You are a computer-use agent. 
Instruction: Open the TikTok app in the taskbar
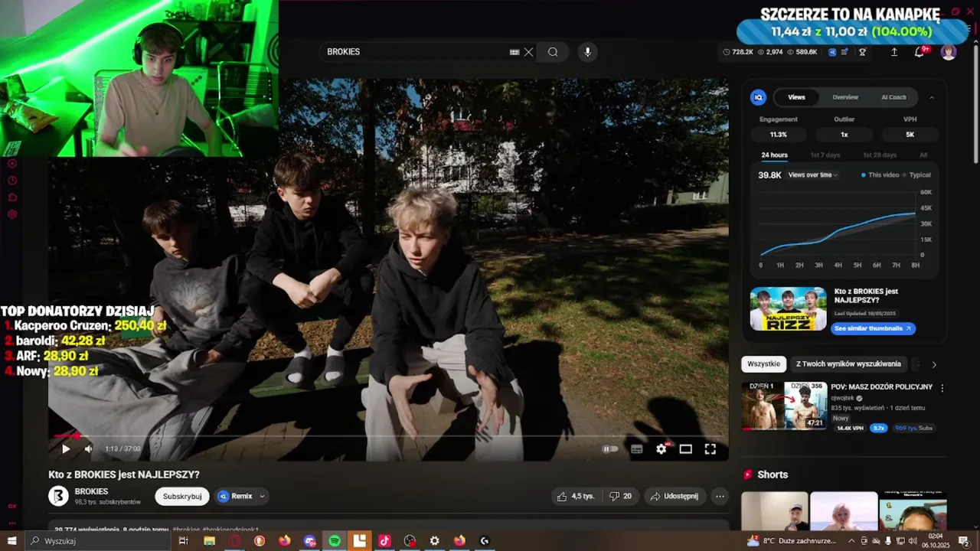(384, 541)
